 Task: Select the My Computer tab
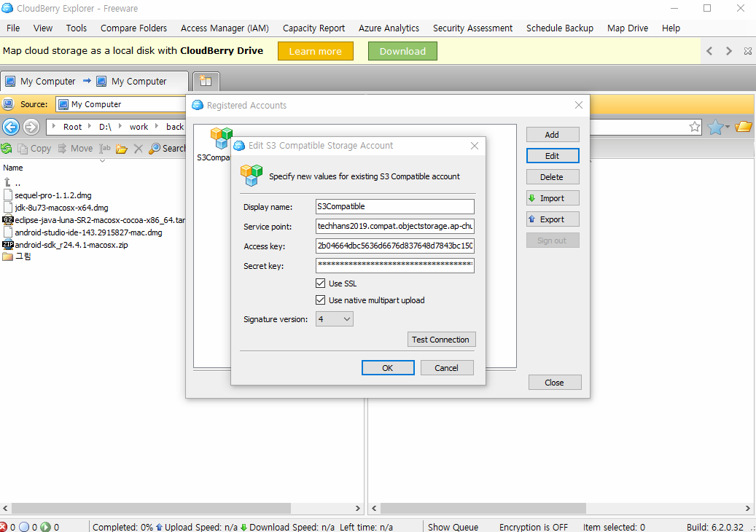coord(94,81)
